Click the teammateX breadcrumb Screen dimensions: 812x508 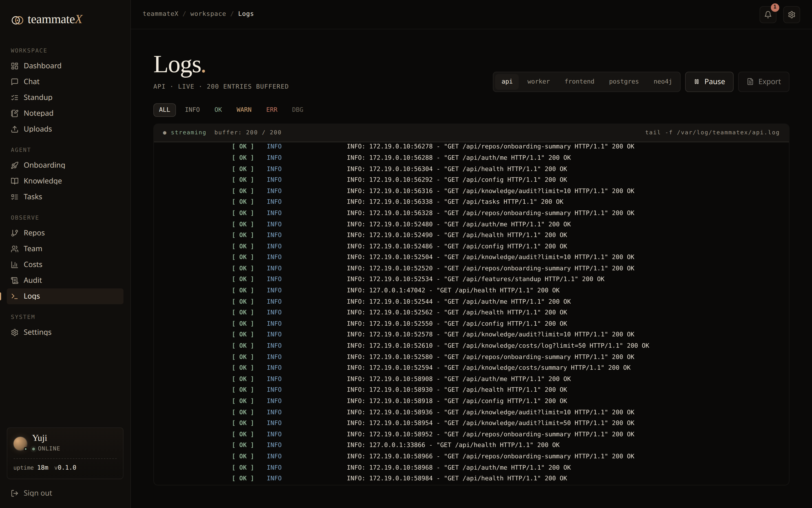click(160, 14)
